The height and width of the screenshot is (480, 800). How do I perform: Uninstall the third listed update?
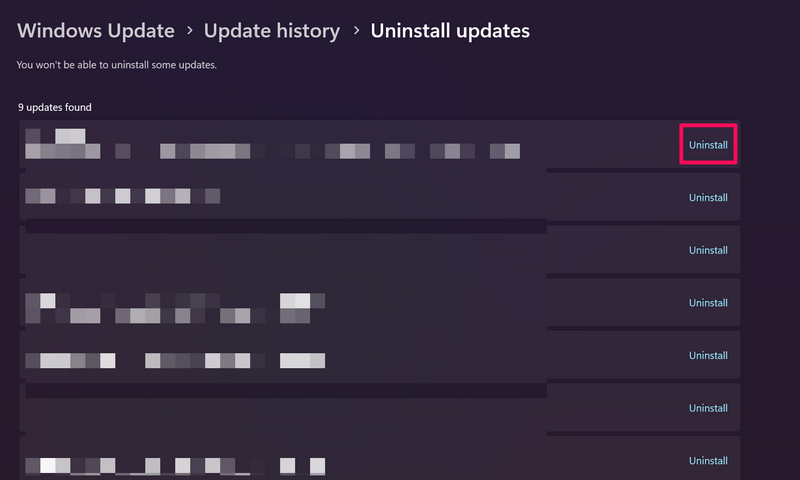point(708,250)
